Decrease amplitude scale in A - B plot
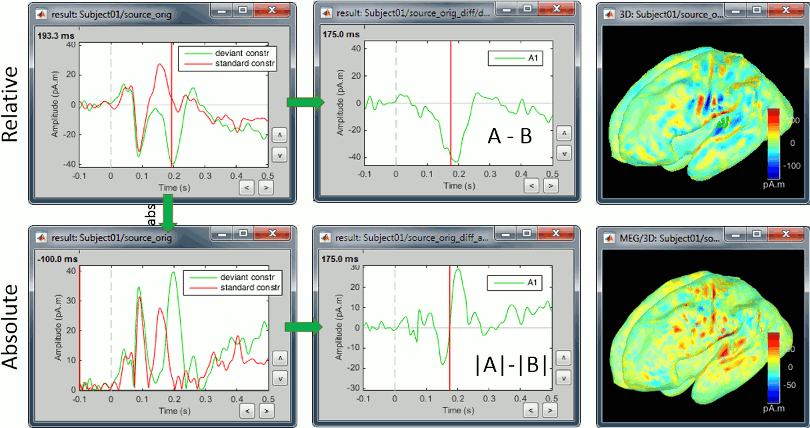 pyautogui.click(x=564, y=153)
